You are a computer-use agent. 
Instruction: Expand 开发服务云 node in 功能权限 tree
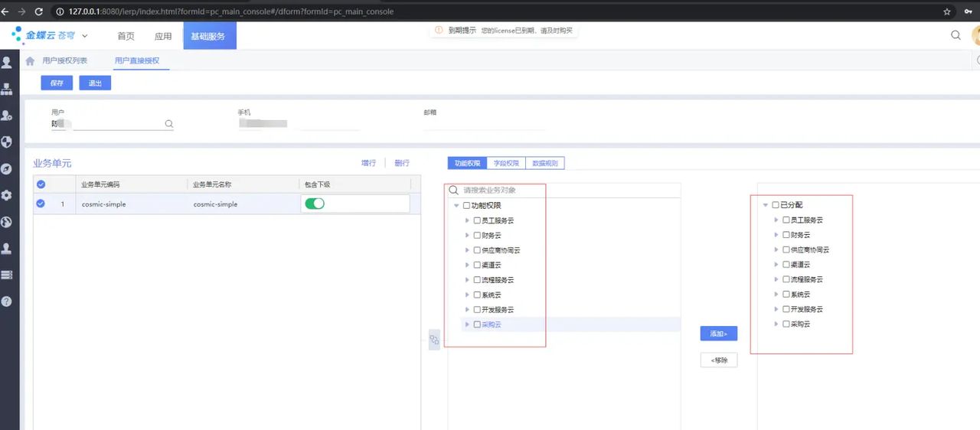[467, 310]
